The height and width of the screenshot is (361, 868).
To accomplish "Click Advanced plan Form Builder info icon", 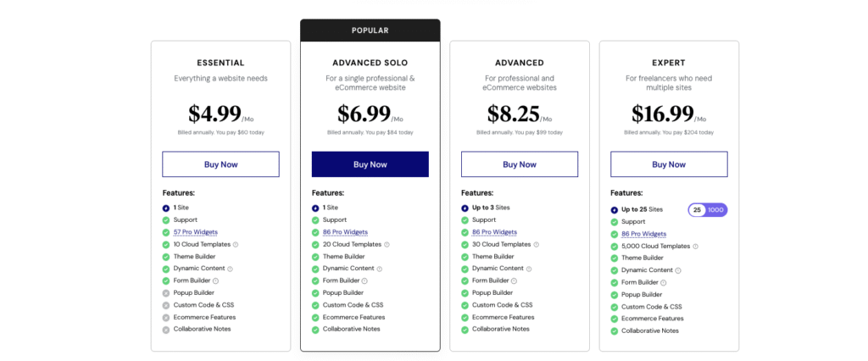I will [x=515, y=280].
